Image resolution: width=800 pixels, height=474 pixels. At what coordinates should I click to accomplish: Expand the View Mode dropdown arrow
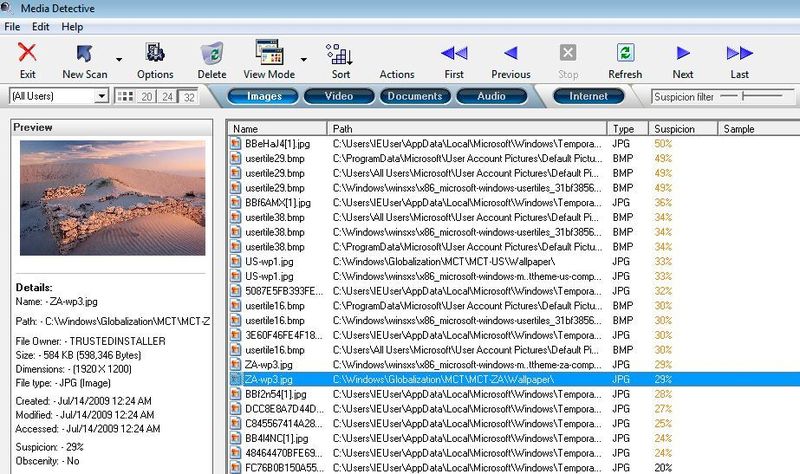pos(302,60)
